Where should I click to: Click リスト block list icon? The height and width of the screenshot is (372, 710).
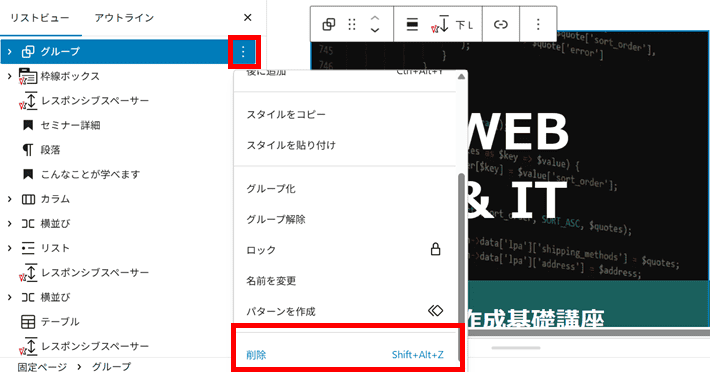28,248
